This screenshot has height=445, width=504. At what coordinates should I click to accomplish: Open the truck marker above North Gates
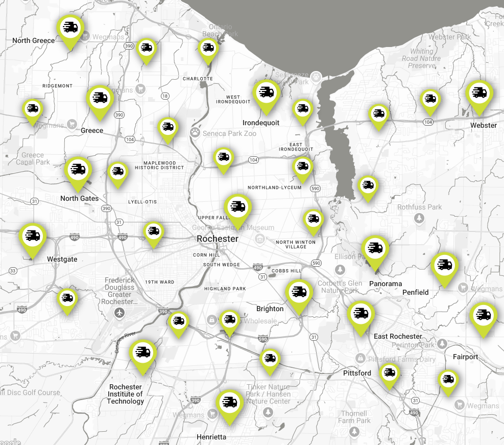[78, 170]
